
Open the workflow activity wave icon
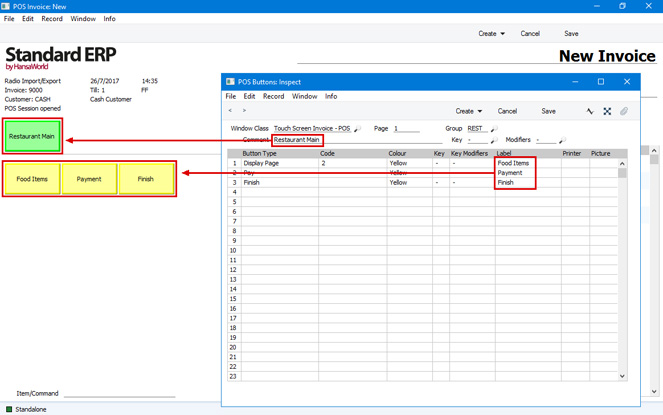[590, 111]
